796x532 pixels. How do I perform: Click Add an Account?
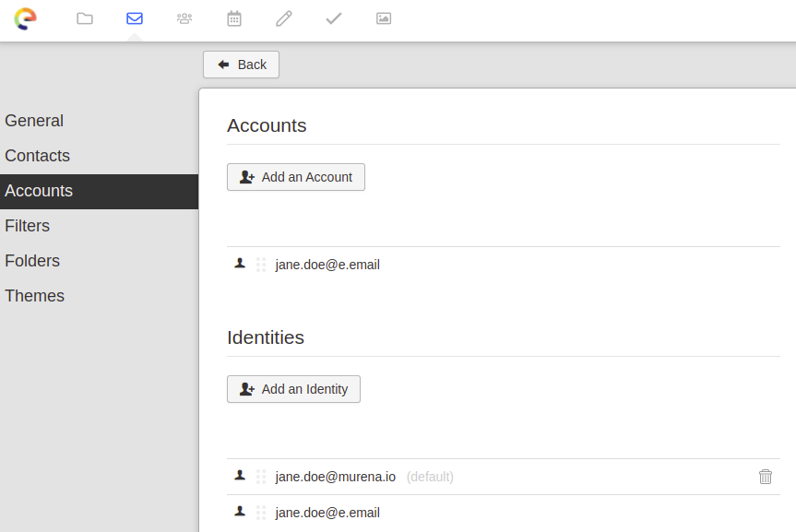click(295, 176)
